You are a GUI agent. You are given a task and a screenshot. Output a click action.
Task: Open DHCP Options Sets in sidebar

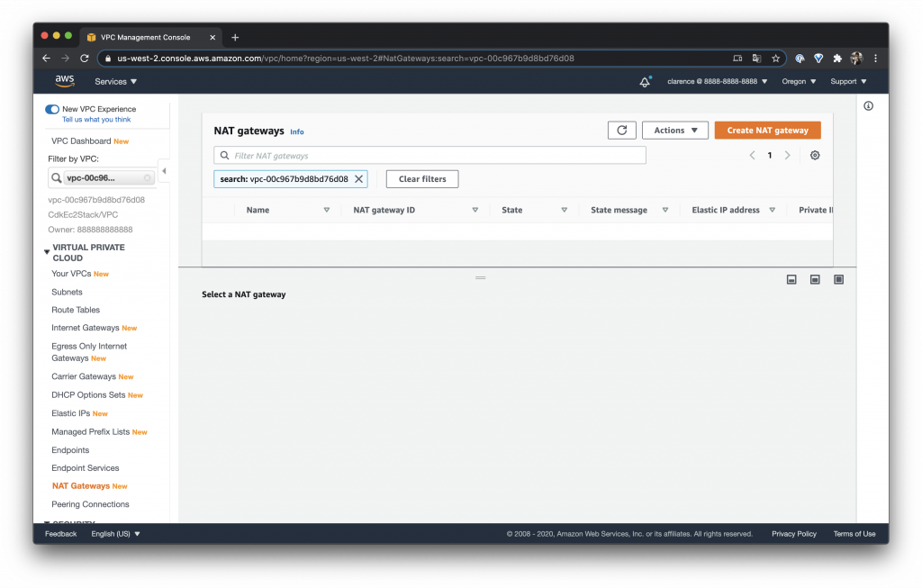[x=88, y=394]
